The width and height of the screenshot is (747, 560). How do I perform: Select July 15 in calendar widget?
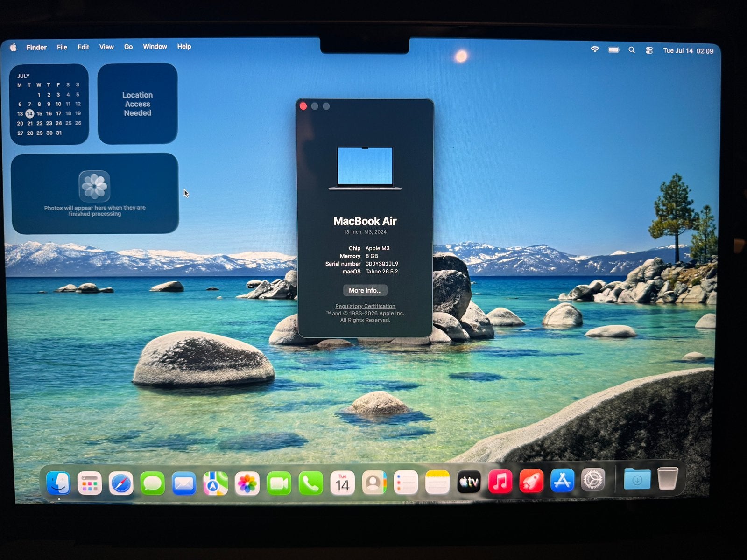click(39, 113)
